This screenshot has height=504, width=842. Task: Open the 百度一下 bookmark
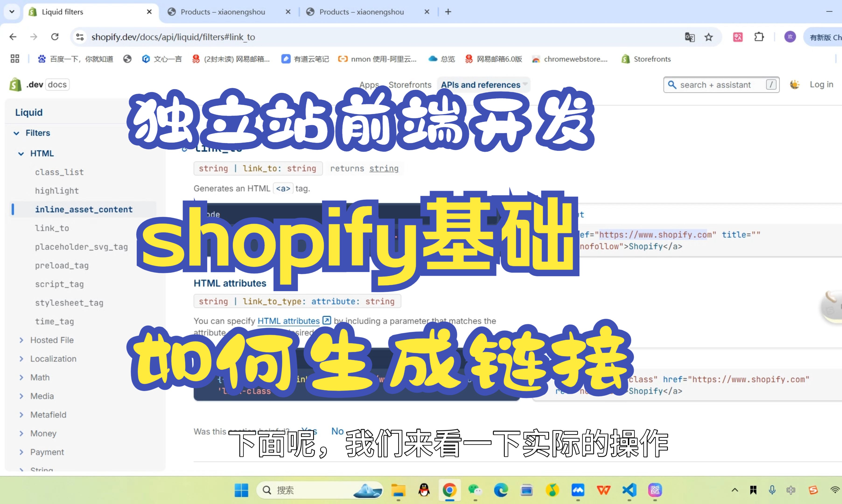pos(75,59)
